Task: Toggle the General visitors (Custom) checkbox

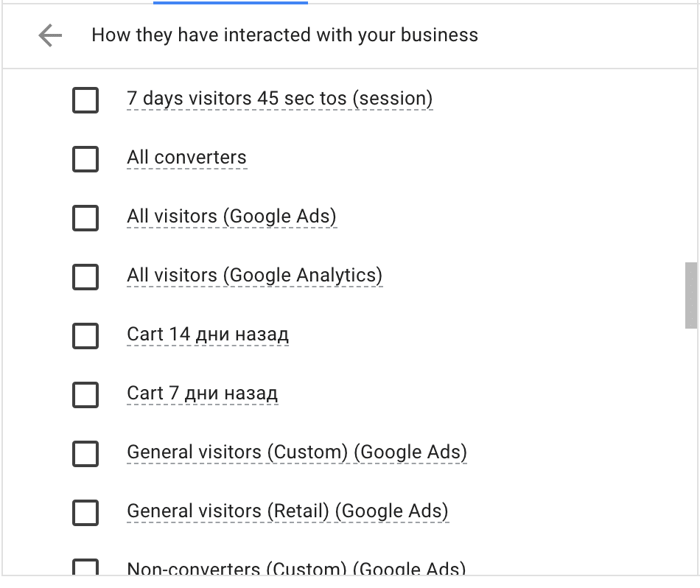Action: pos(85,453)
